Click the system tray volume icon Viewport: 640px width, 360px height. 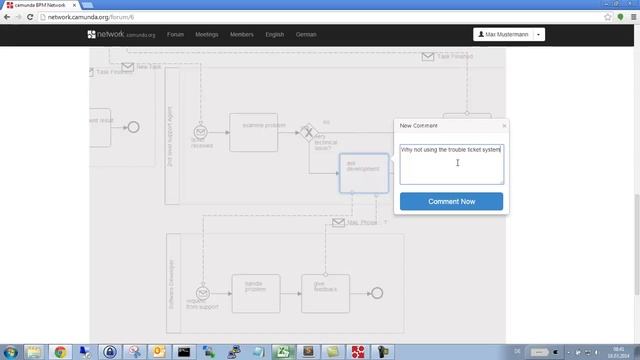[x=596, y=352]
